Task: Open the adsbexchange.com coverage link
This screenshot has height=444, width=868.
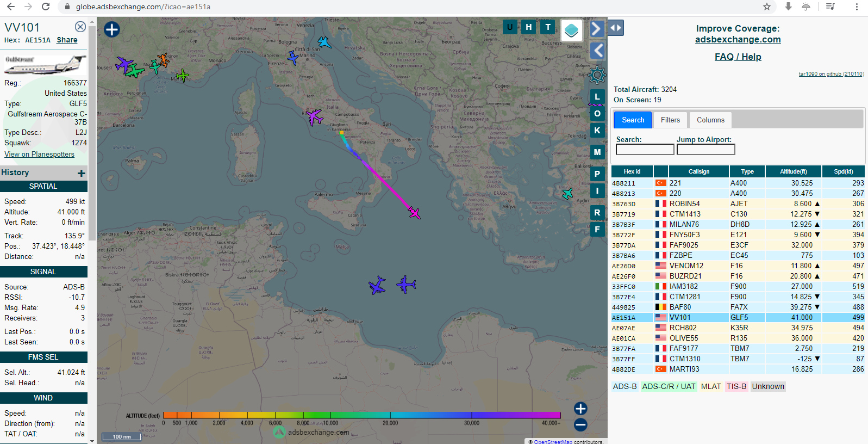Action: coord(738,39)
